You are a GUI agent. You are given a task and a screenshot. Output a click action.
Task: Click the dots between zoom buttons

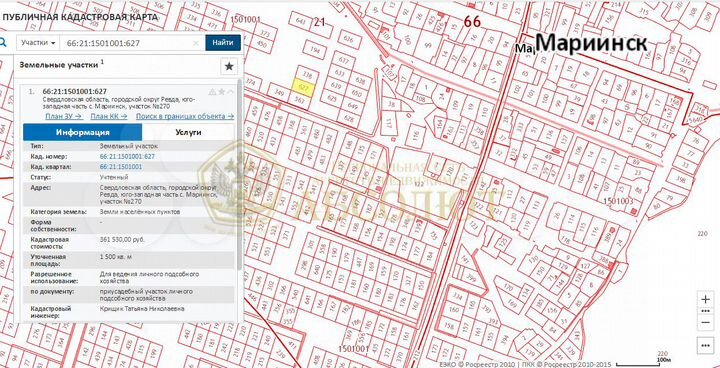[706, 311]
